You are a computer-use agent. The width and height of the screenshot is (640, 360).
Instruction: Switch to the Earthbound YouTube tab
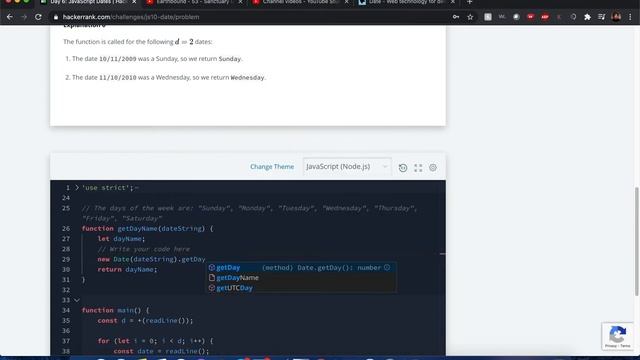[x=194, y=2]
